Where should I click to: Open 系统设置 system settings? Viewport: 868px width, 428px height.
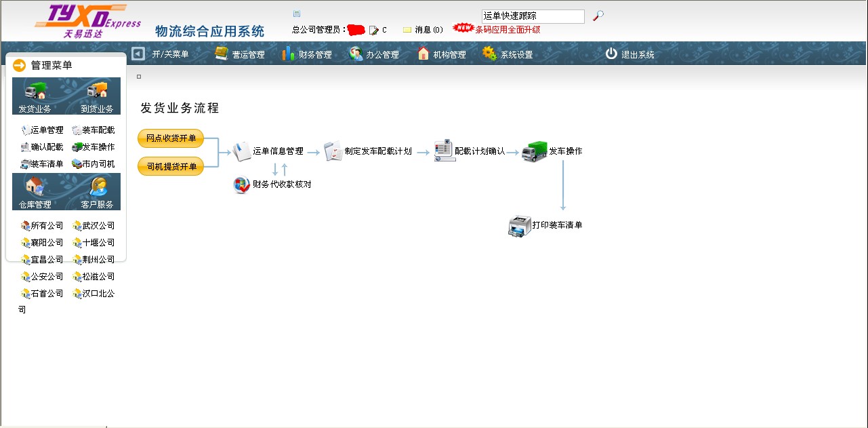click(508, 54)
